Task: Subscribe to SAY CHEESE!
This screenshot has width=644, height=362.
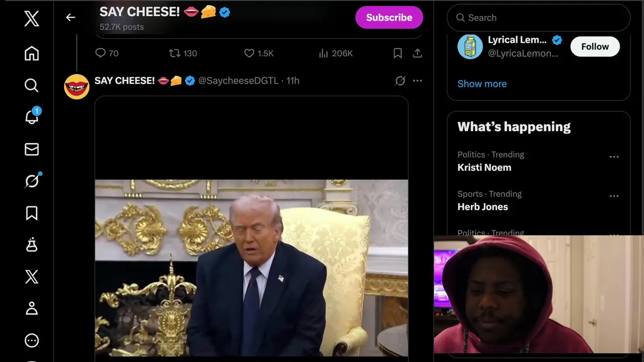Action: pos(389,18)
